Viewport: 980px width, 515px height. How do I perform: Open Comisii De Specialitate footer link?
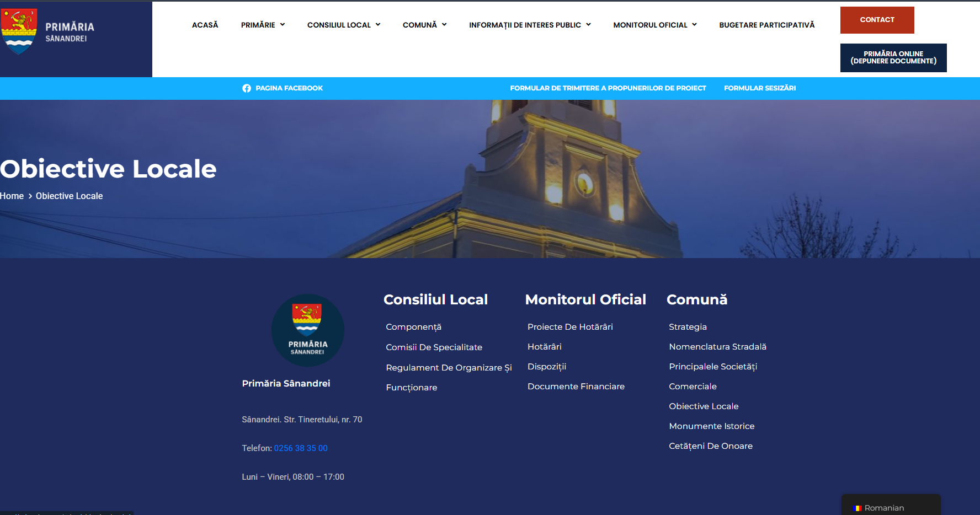pos(434,347)
